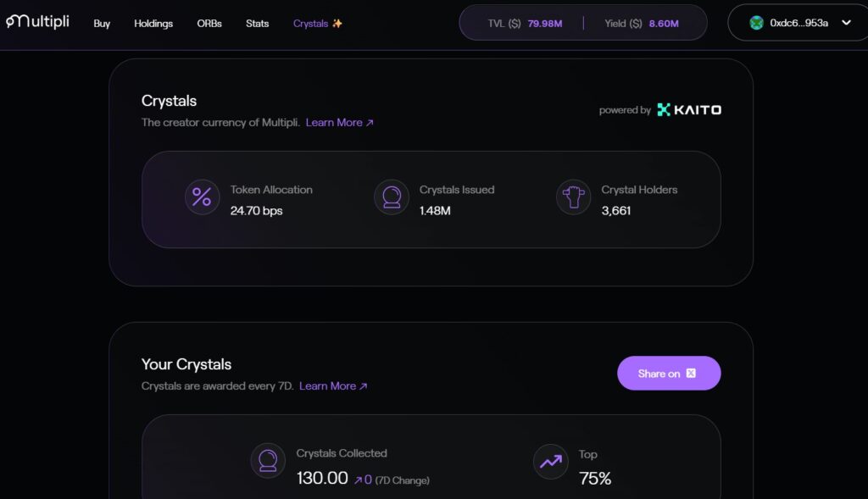Open the Buy page
Screen dimensions: 868x499
point(102,24)
